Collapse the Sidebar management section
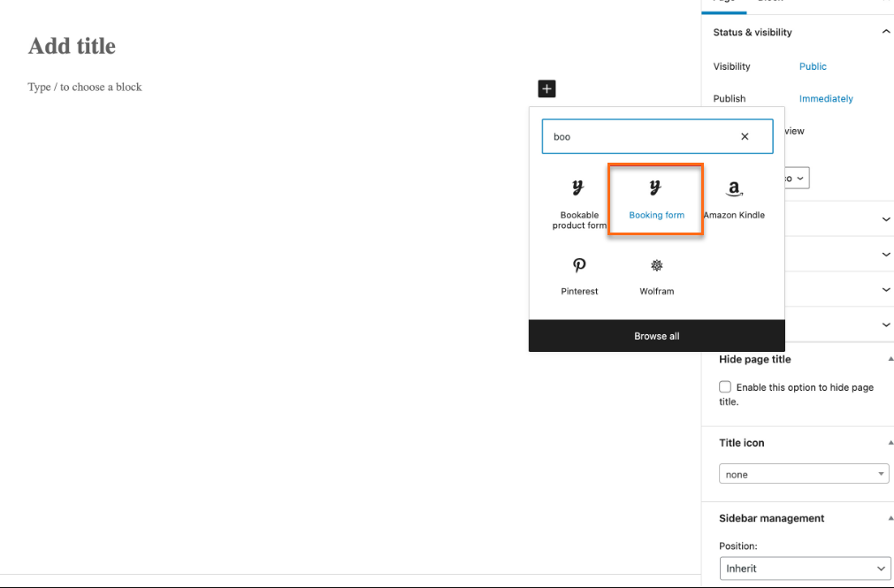This screenshot has width=894, height=588. tap(889, 518)
